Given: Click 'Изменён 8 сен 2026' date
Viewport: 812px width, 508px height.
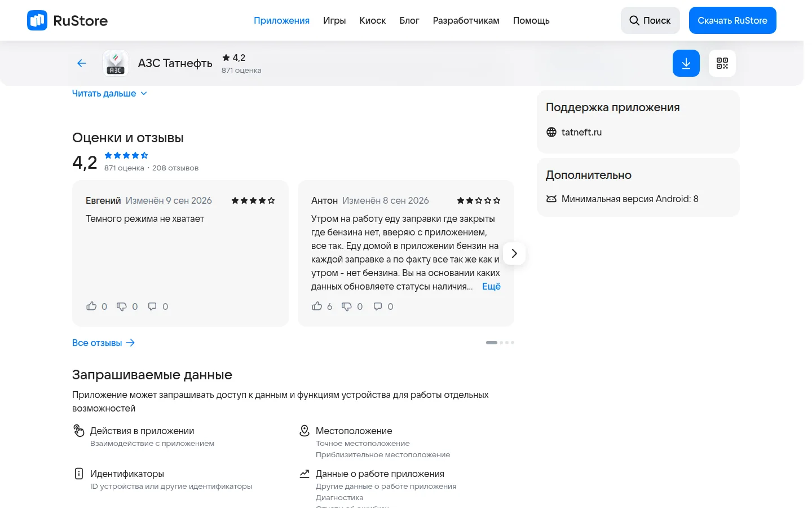Looking at the screenshot, I should tap(386, 200).
